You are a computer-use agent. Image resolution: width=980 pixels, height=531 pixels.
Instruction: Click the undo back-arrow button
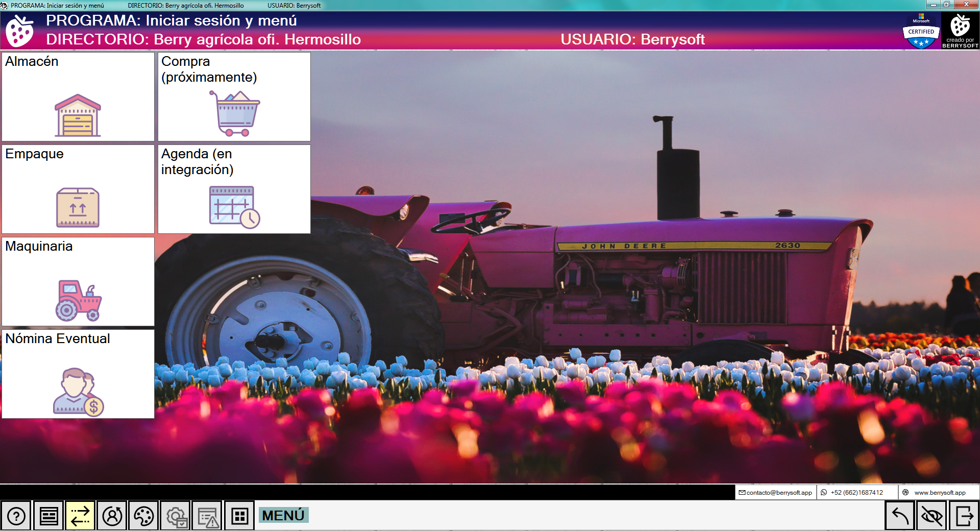point(900,515)
